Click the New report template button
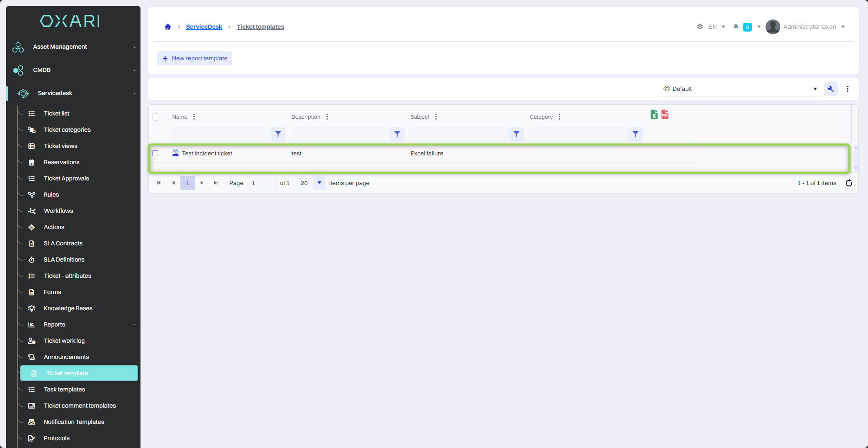The width and height of the screenshot is (868, 448). tap(195, 58)
